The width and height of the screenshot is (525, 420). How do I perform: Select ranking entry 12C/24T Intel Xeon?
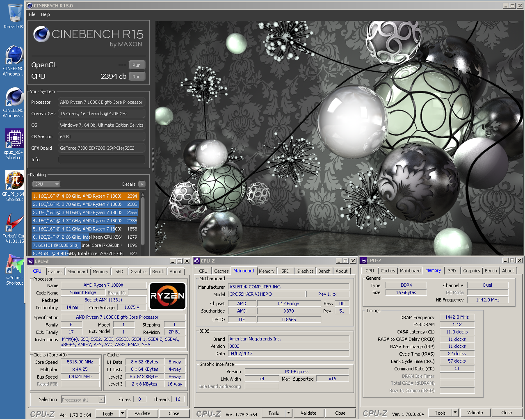(85, 237)
